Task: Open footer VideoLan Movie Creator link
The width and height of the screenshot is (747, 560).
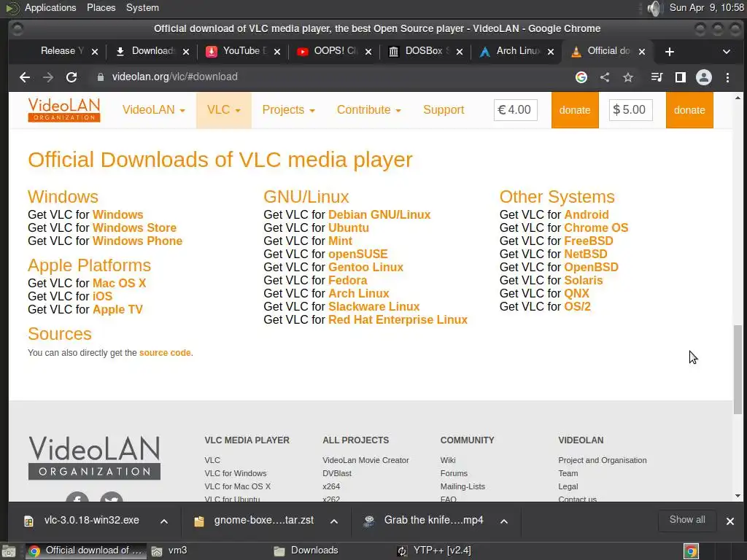Action: (365, 461)
